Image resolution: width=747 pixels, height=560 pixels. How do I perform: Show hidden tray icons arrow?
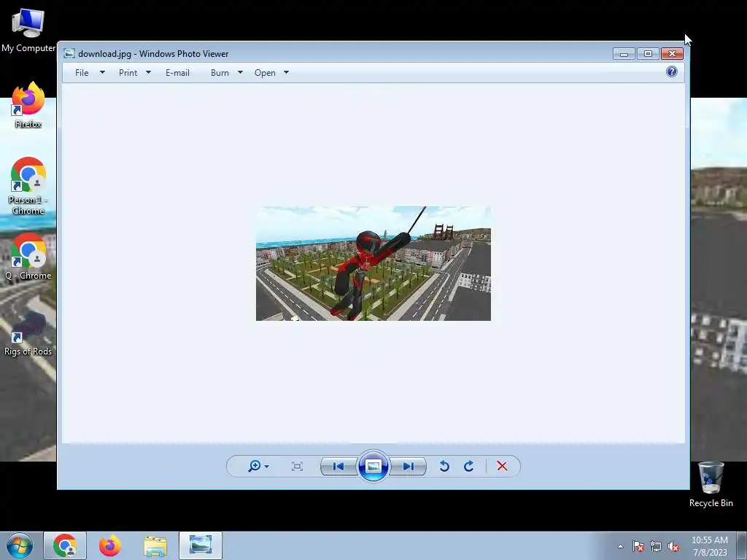pos(620,546)
